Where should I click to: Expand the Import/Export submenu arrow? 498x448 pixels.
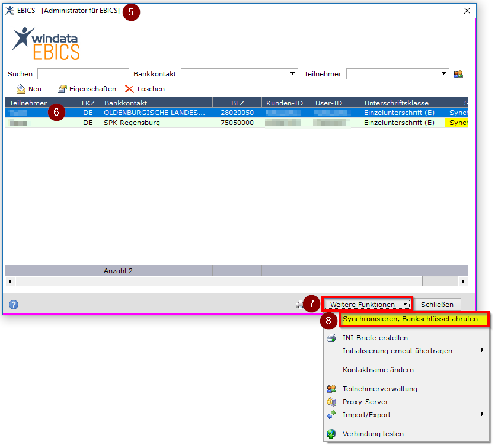483,414
